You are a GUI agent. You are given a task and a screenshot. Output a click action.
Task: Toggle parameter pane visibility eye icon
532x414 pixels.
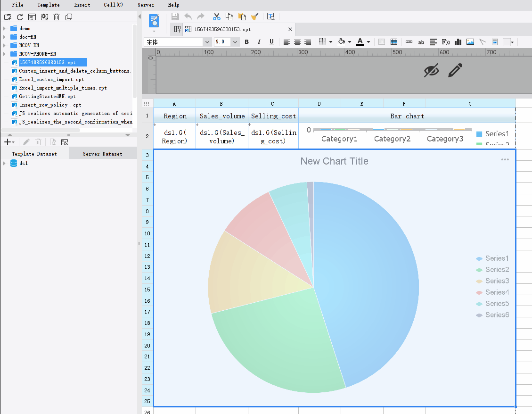point(431,70)
